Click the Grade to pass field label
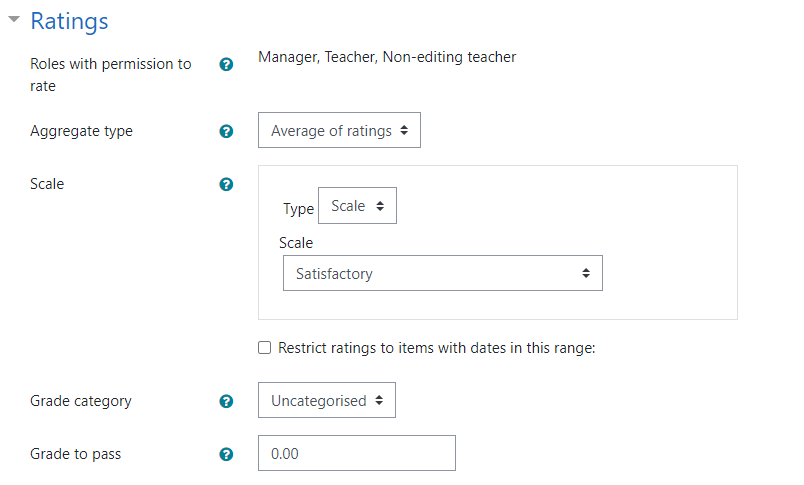The width and height of the screenshot is (804, 485). coord(76,454)
